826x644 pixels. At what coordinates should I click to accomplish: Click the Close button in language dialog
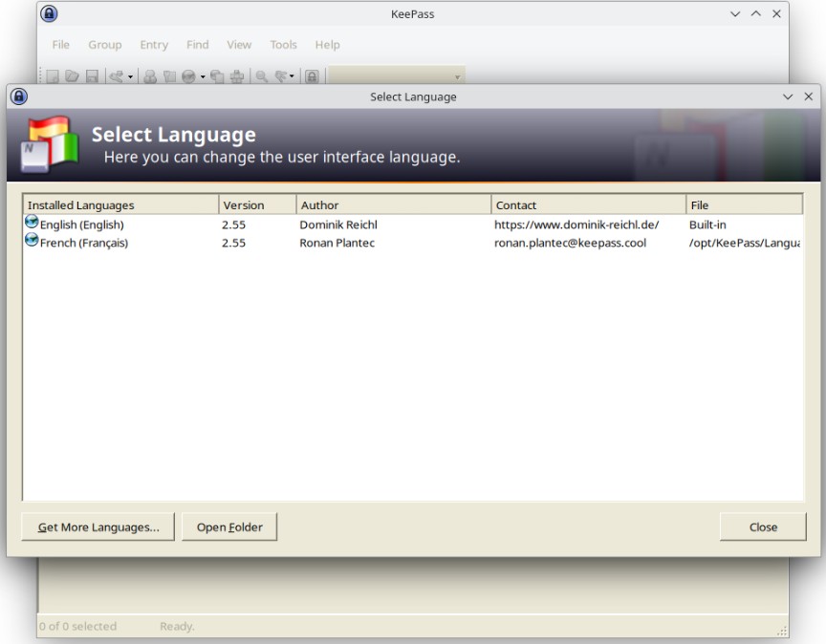(x=763, y=527)
